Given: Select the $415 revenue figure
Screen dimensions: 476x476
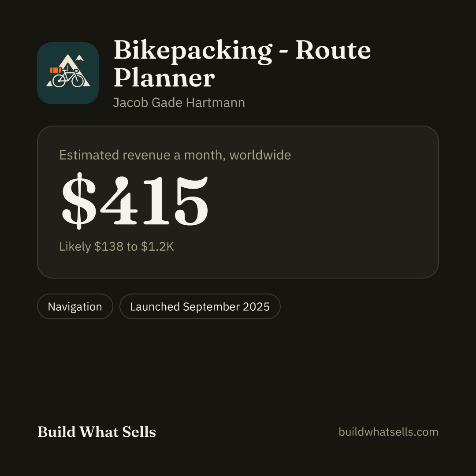Looking at the screenshot, I should click(135, 201).
